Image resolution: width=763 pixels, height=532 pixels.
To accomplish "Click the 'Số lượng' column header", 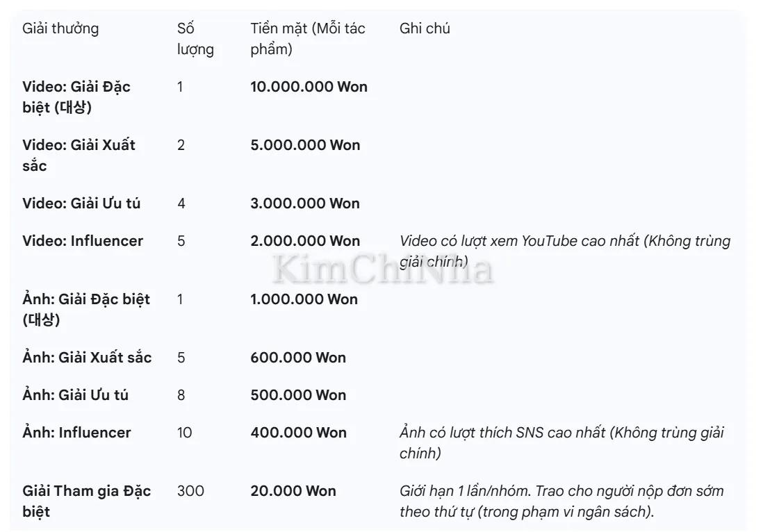I will 195,39.
